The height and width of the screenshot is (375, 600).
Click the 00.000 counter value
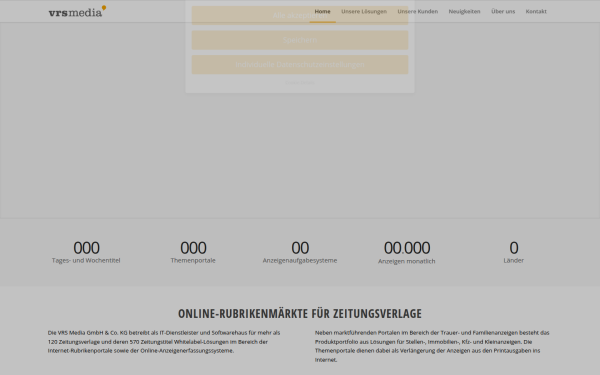click(x=406, y=248)
